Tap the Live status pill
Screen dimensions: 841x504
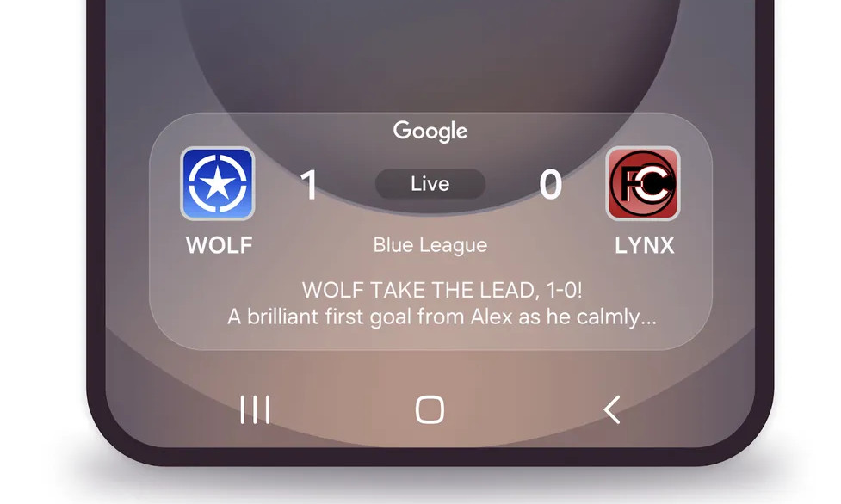point(430,184)
